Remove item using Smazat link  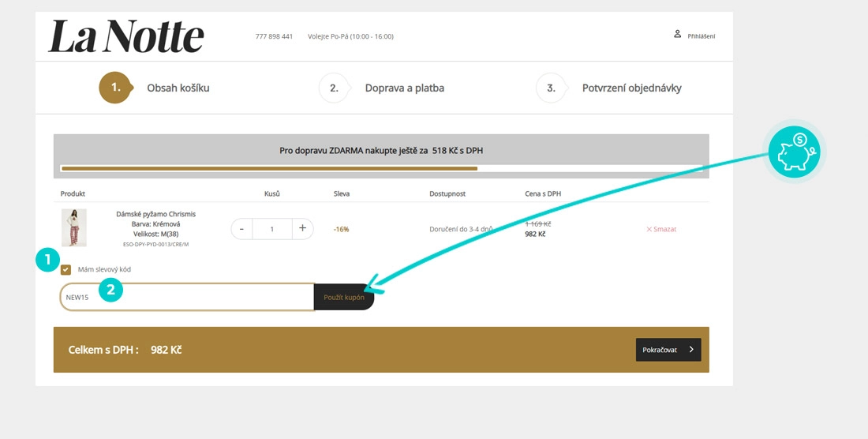pos(661,229)
